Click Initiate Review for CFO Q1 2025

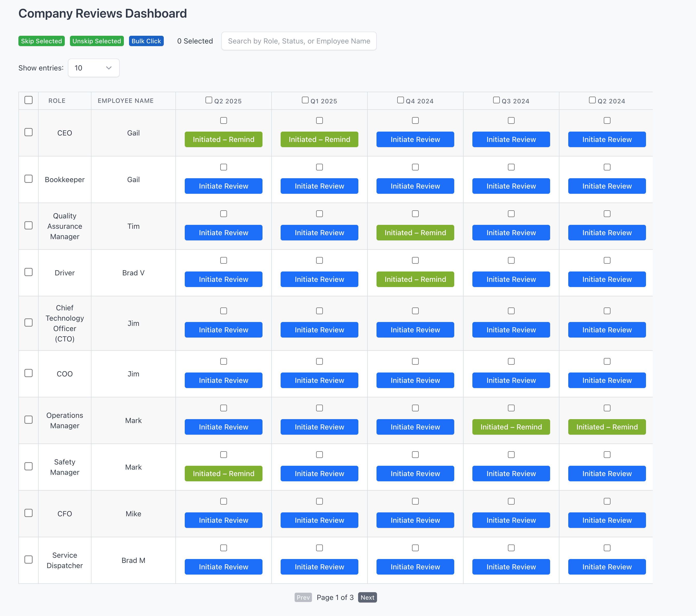319,520
